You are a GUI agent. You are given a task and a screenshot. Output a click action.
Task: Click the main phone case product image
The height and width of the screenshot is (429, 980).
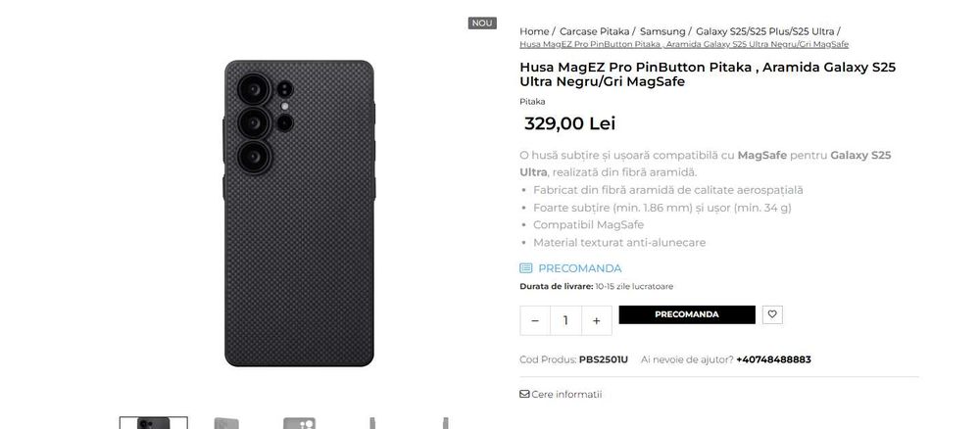(299, 213)
